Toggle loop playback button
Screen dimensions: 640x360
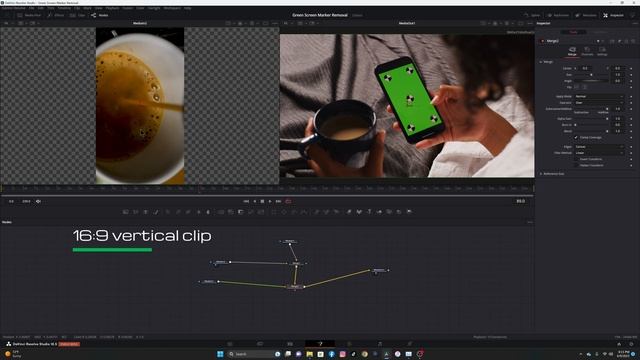(x=289, y=201)
